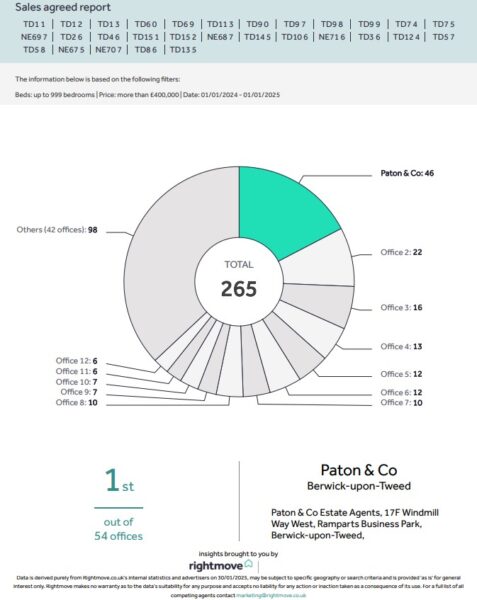Click the TOTAL 265 donut center
The width and height of the screenshot is (477, 600).
point(239,281)
